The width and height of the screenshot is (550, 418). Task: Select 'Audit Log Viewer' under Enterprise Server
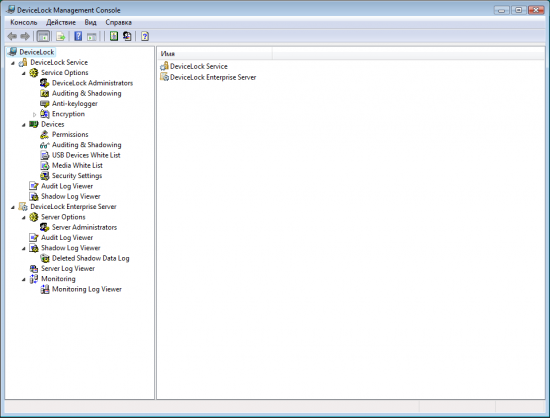67,238
